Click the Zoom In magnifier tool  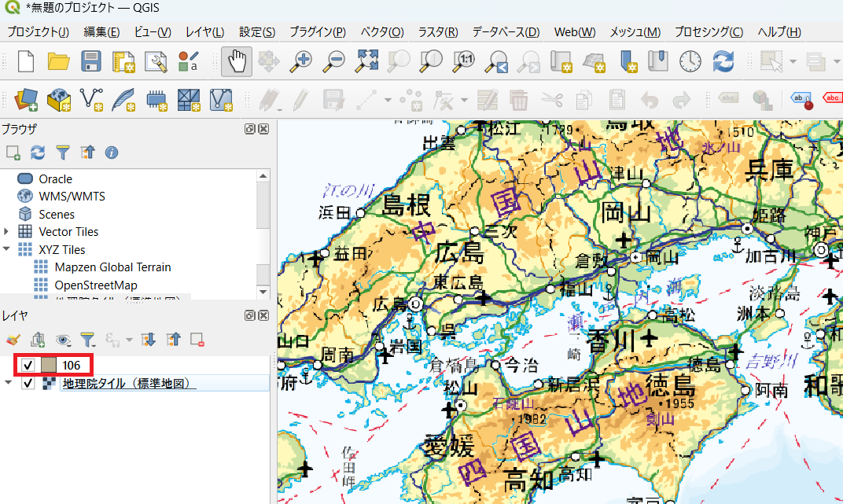pyautogui.click(x=301, y=61)
